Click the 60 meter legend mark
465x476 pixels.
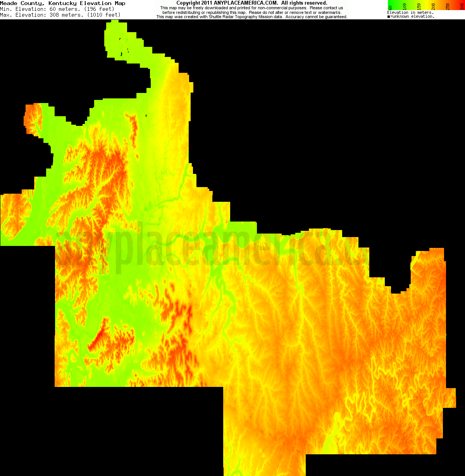pos(391,7)
